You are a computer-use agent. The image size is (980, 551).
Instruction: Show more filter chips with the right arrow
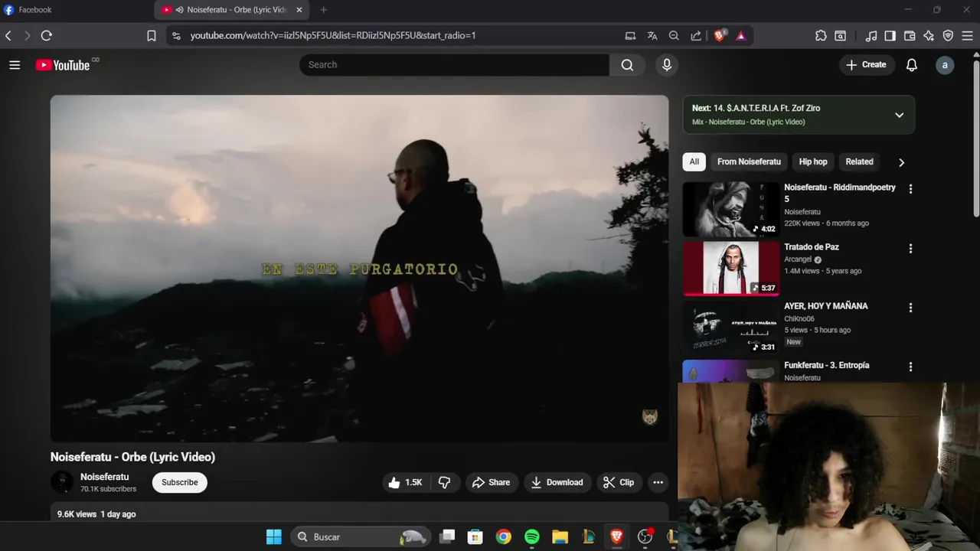click(901, 162)
